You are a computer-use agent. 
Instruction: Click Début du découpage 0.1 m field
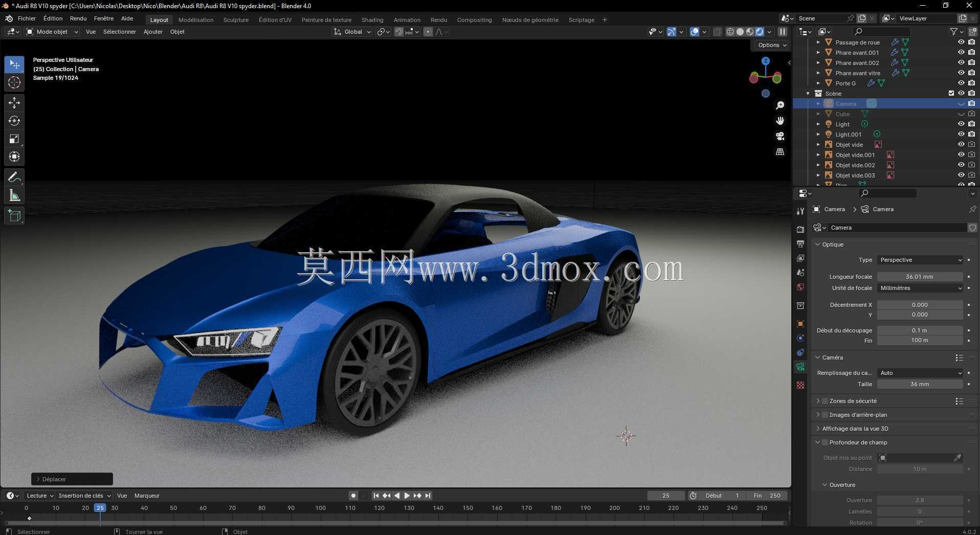tap(920, 330)
